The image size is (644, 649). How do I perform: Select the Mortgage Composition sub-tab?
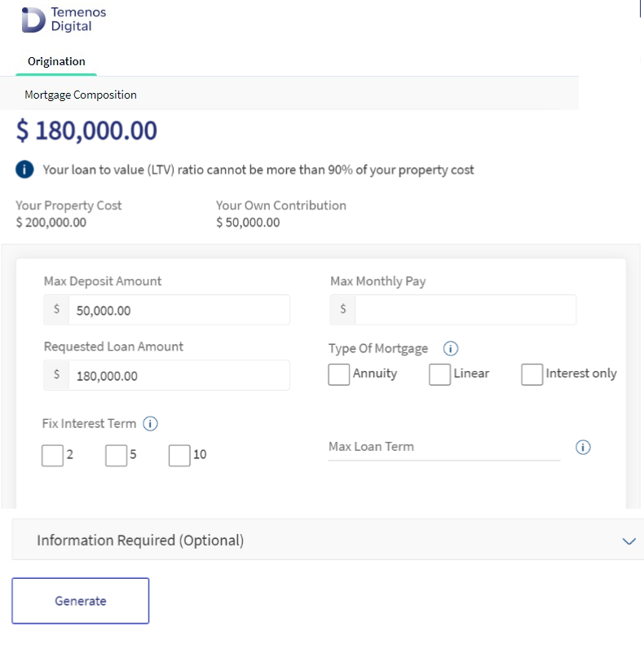pyautogui.click(x=81, y=95)
